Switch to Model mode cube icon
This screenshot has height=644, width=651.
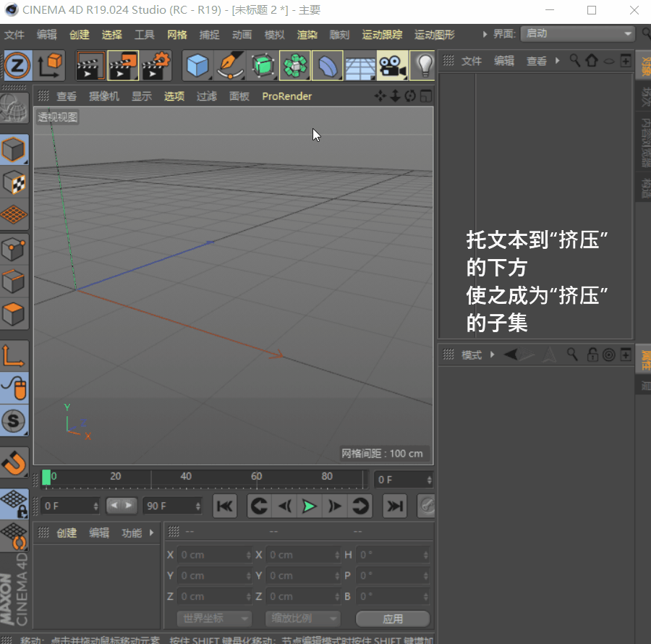(x=14, y=150)
